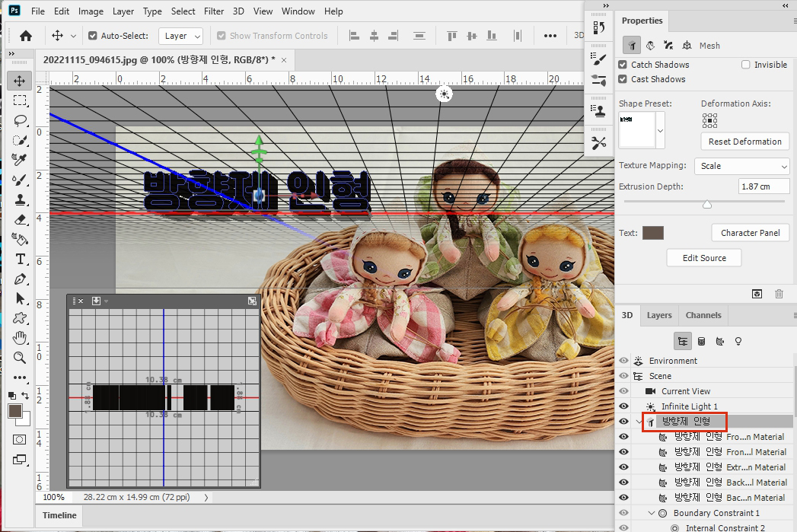Select the Quick Selection tool

tap(19, 140)
